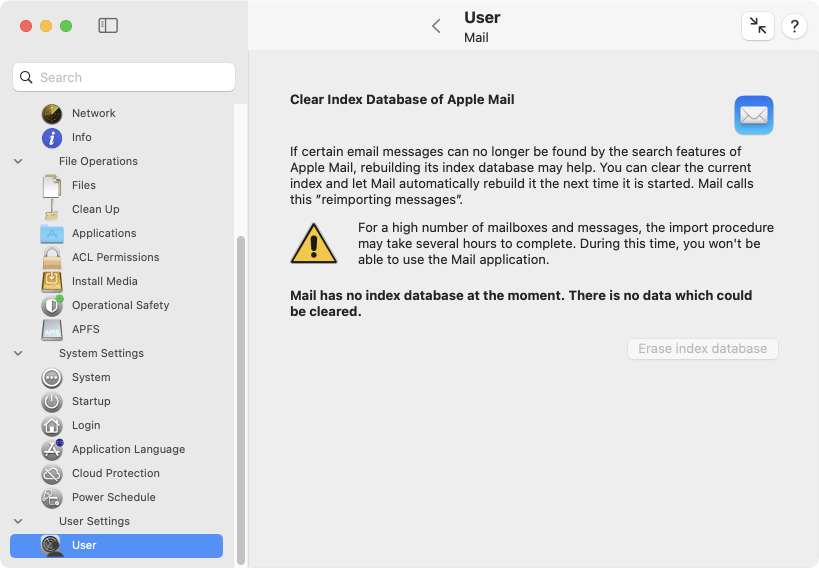Click the Mail subtitle in header
Screen dimensions: 819x568
point(476,38)
